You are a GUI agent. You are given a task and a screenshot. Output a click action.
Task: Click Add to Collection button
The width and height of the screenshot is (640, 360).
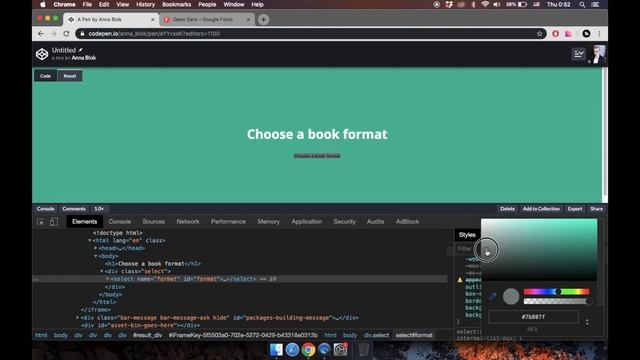click(541, 209)
